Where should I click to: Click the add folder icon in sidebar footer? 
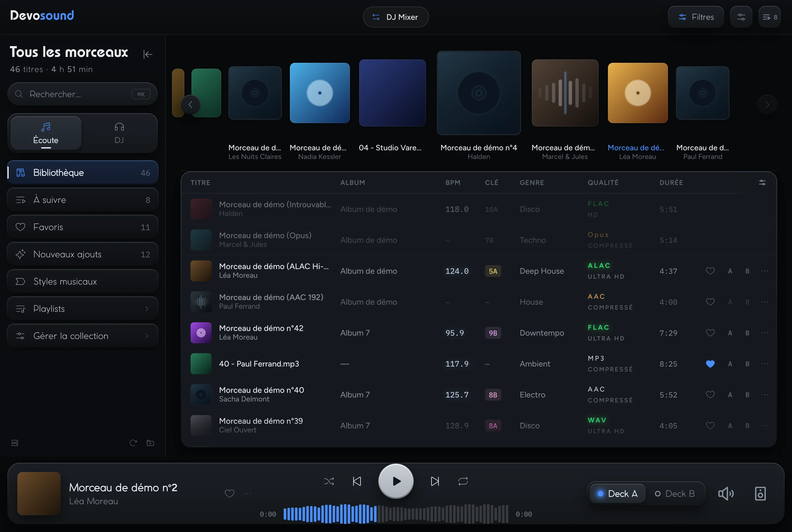click(x=150, y=443)
